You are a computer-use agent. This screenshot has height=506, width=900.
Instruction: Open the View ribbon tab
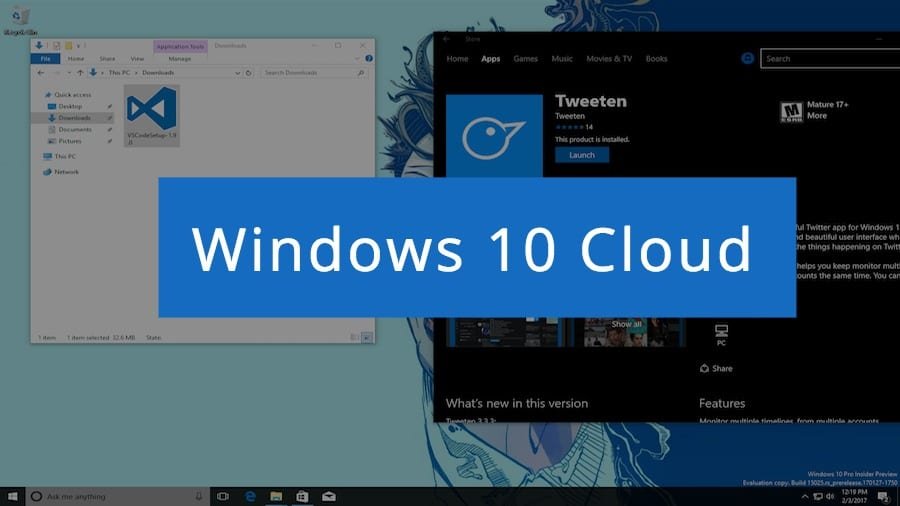tap(137, 59)
